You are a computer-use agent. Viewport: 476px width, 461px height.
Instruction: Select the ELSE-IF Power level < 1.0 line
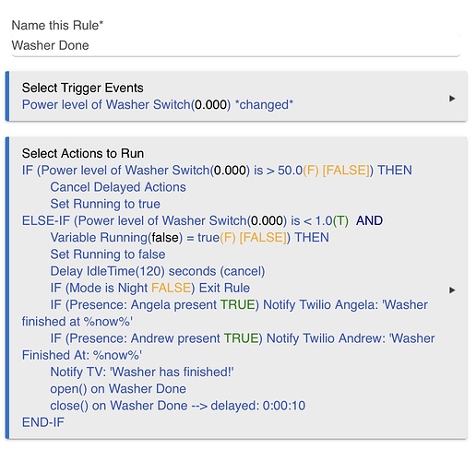[202, 220]
